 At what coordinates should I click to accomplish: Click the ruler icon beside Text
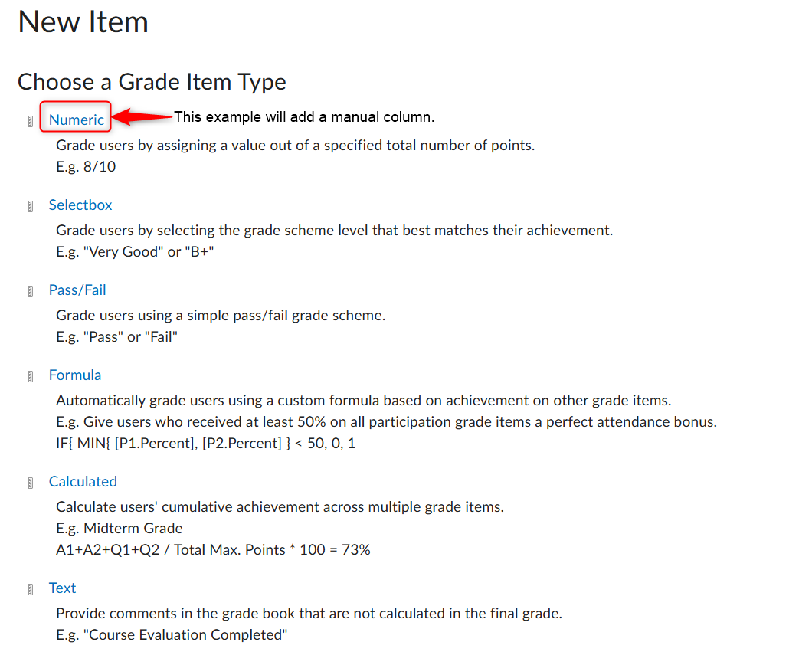(x=31, y=589)
